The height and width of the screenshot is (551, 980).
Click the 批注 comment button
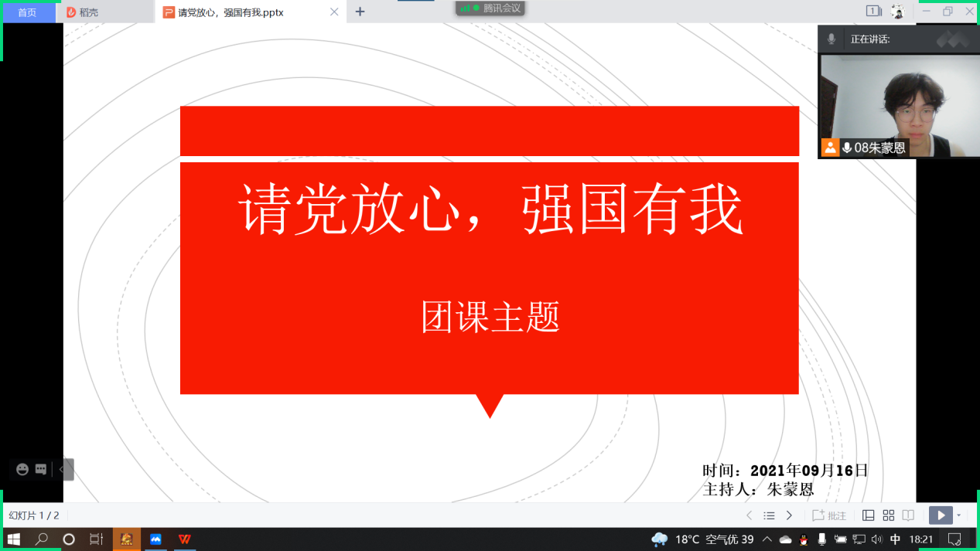829,515
